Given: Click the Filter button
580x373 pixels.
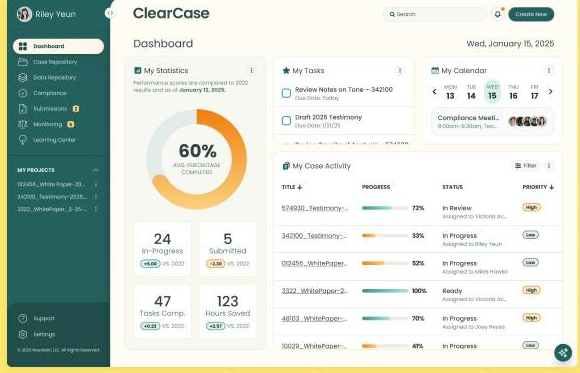Looking at the screenshot, I should [526, 165].
